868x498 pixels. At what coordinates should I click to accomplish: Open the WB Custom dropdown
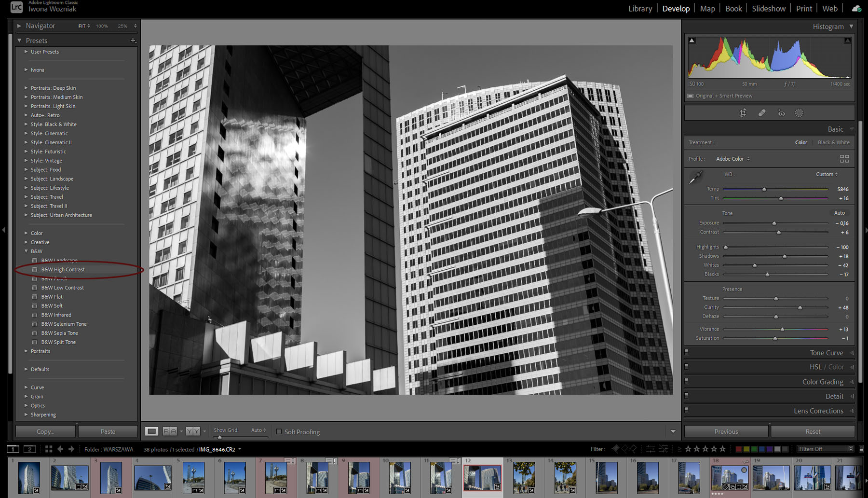click(827, 174)
